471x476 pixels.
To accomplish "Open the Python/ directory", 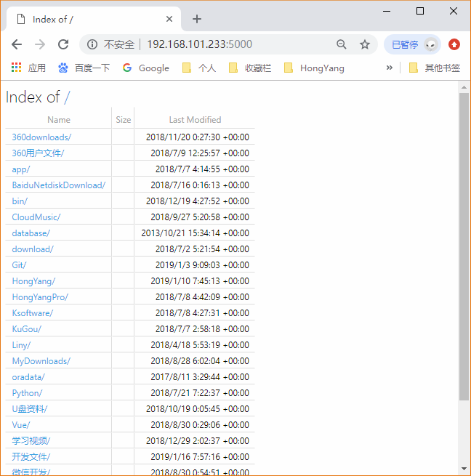I will click(28, 393).
